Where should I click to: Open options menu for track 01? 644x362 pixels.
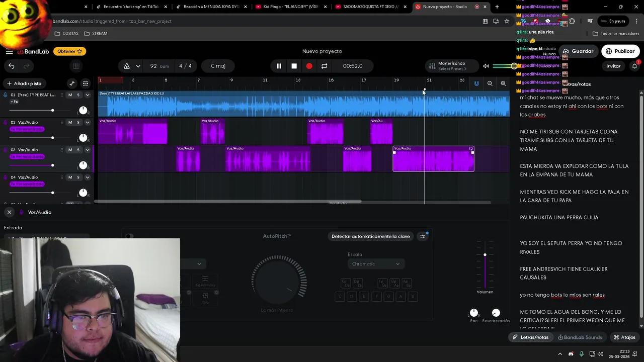(x=62, y=95)
